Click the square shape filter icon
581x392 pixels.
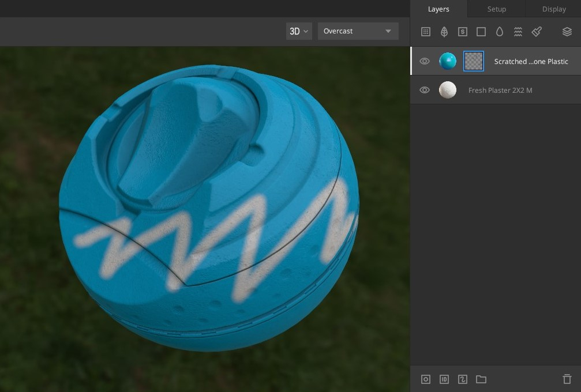pos(481,32)
